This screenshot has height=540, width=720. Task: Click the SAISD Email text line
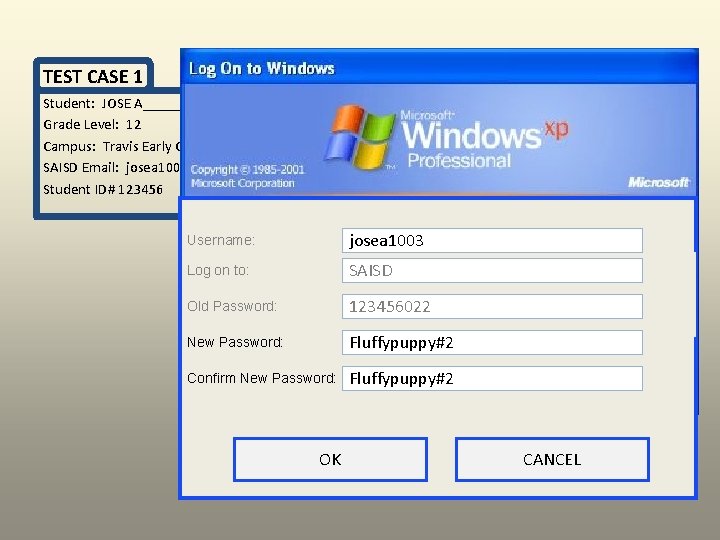point(111,168)
